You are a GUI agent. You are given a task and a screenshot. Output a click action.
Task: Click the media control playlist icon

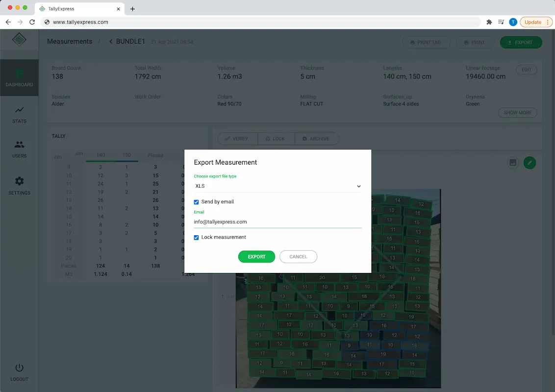(x=501, y=22)
